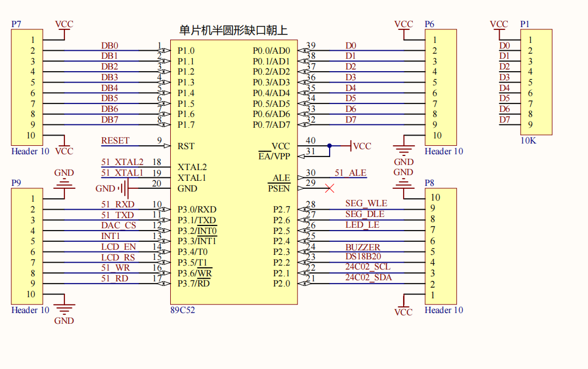Viewport: 588px width, 369px height.
Task: Select the 51_XTAL1 net label
Action: coord(122,173)
